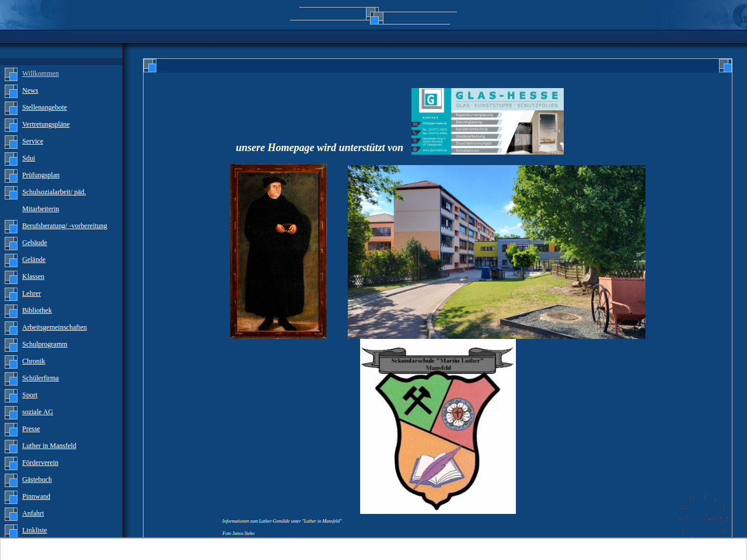
Task: Open the Vertretungspläne menu link
Action: coord(46,124)
